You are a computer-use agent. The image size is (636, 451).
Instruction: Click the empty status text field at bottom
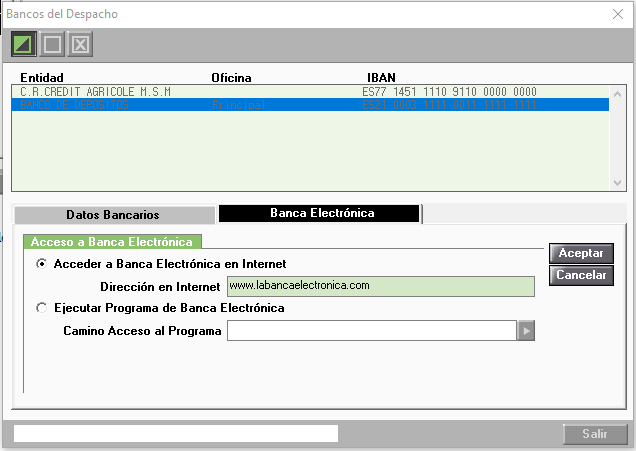click(176, 434)
